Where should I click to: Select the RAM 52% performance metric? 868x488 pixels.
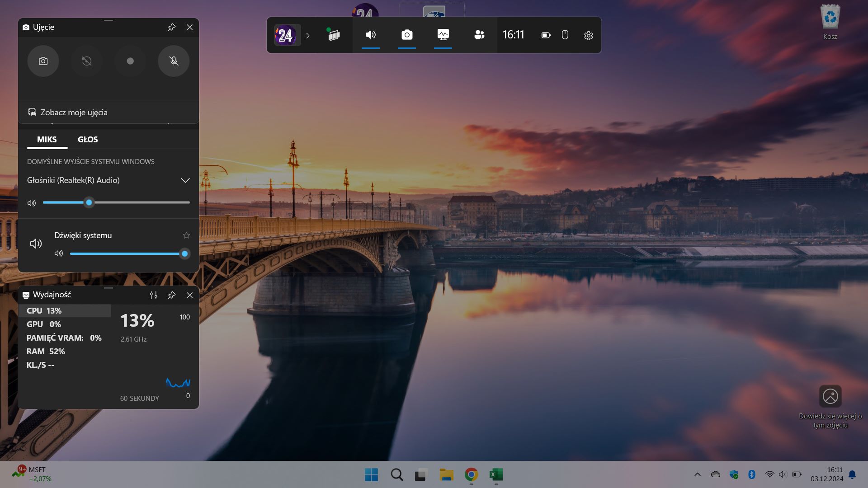[x=46, y=352]
